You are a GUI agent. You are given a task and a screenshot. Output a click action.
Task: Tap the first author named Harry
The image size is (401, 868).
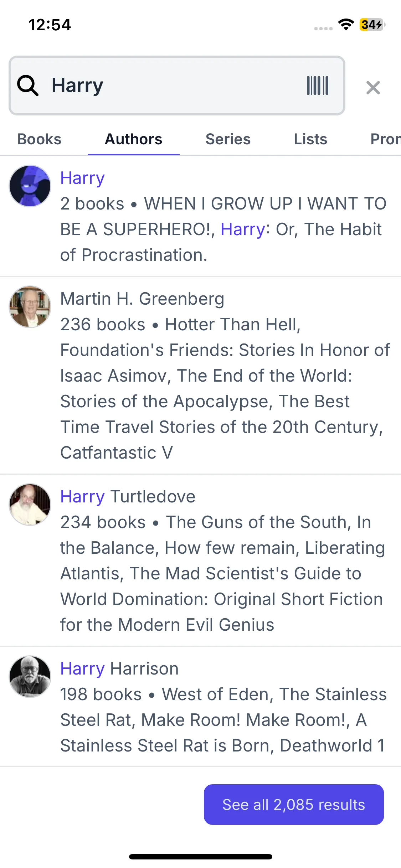(82, 178)
